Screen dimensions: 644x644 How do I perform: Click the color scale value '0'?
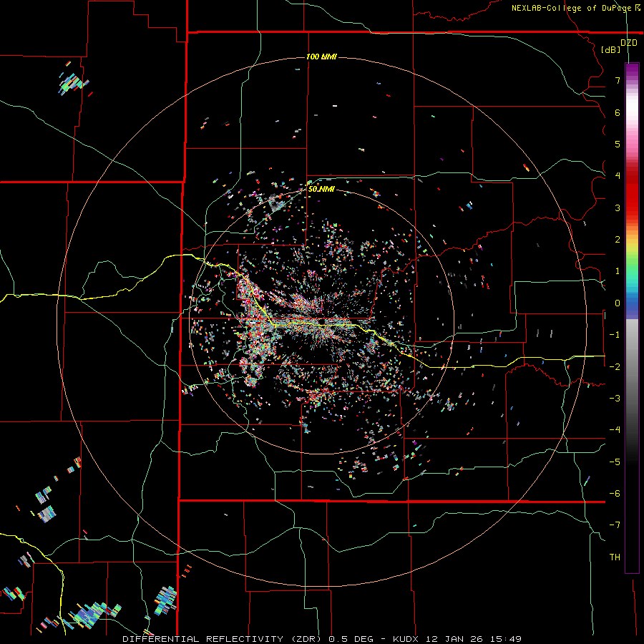click(x=618, y=303)
